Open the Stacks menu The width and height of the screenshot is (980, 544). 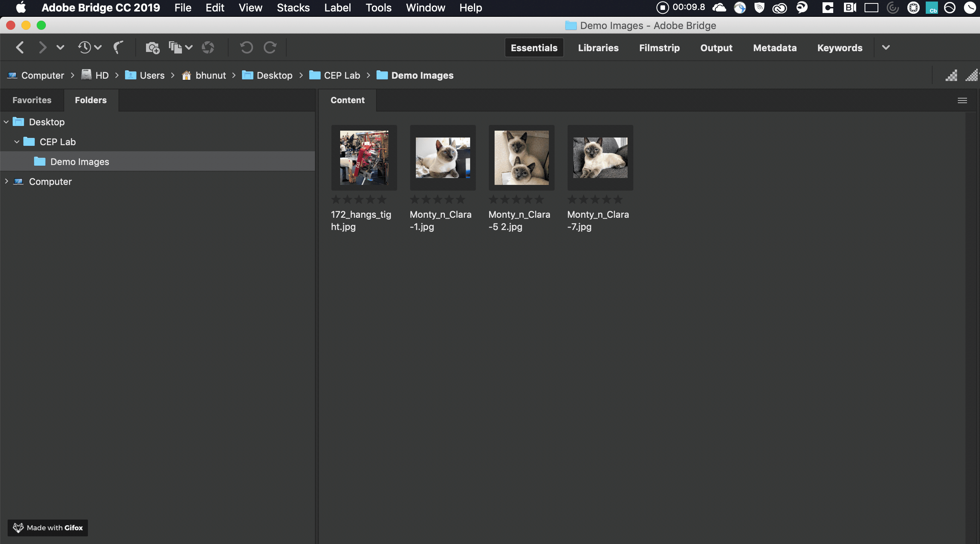click(x=293, y=8)
